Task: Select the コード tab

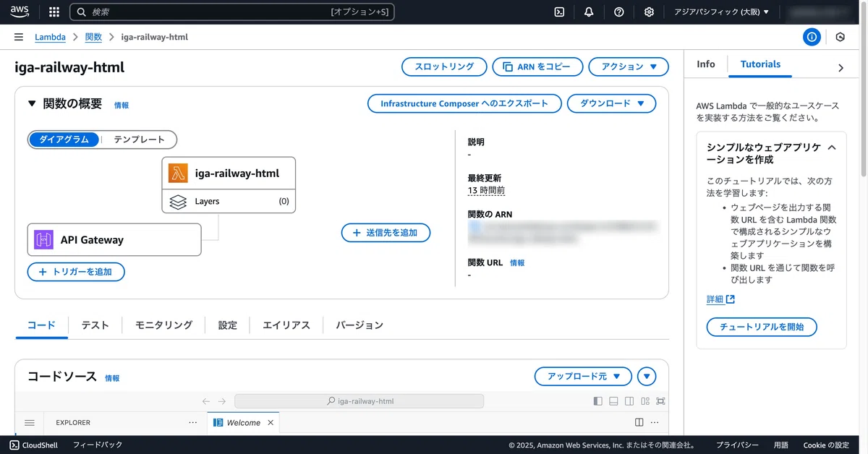Action: [41, 325]
